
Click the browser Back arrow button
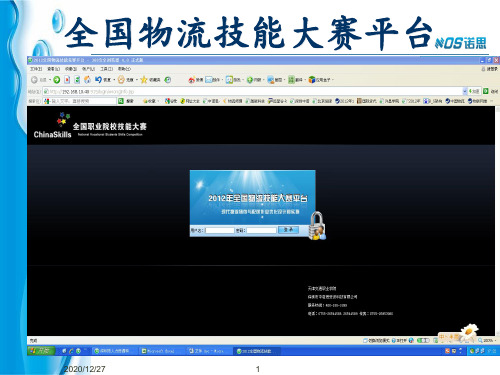(34, 80)
